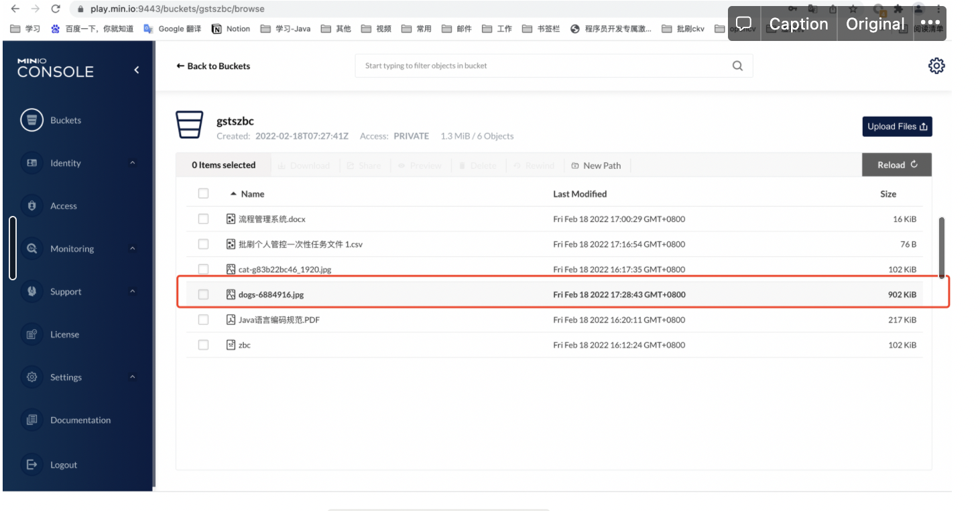Tick the checkbox for dogs-6884916.jpg
This screenshot has width=980, height=511.
[x=203, y=294]
